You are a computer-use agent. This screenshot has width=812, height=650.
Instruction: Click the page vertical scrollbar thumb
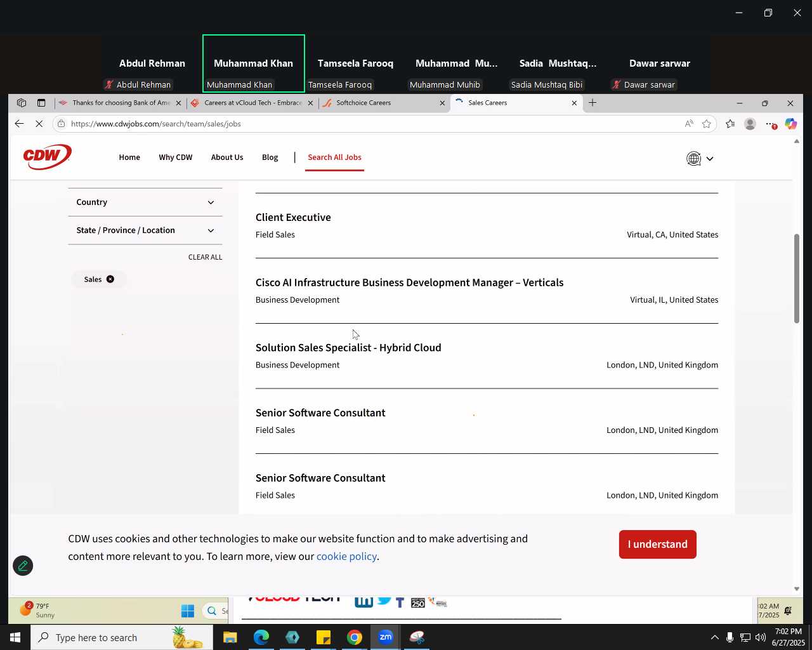(x=797, y=279)
